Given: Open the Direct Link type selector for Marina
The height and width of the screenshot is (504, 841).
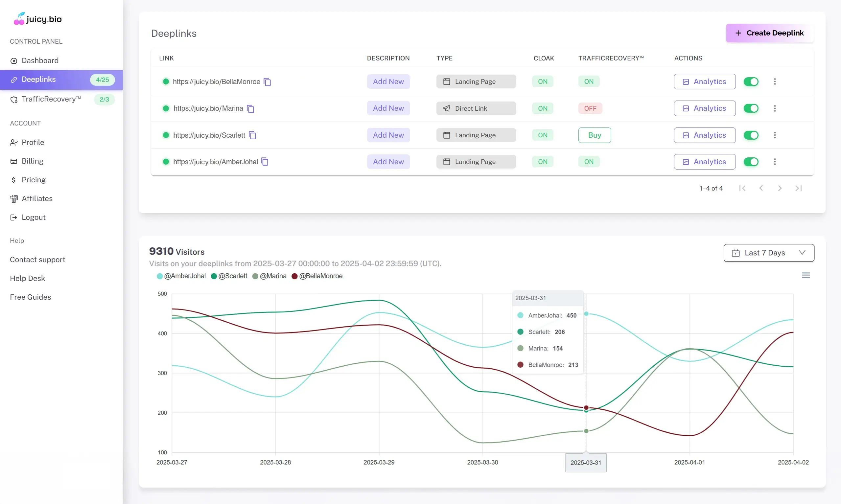Looking at the screenshot, I should click(x=476, y=108).
